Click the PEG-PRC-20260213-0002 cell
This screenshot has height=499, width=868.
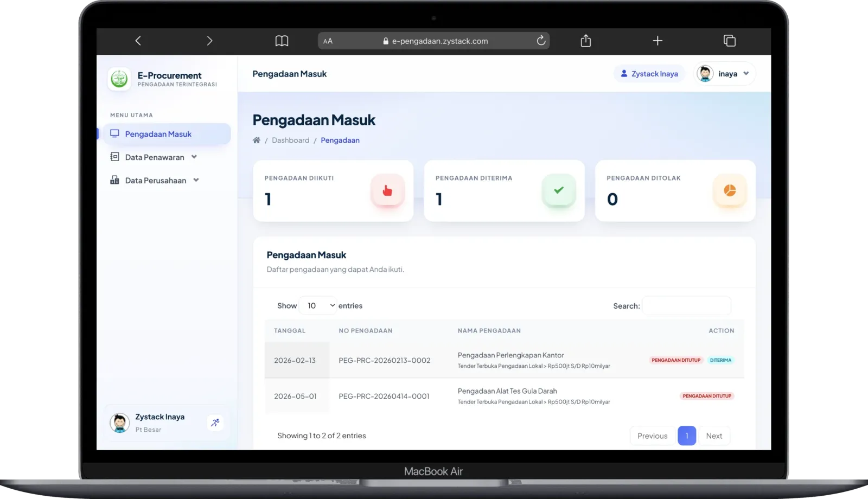pyautogui.click(x=385, y=360)
